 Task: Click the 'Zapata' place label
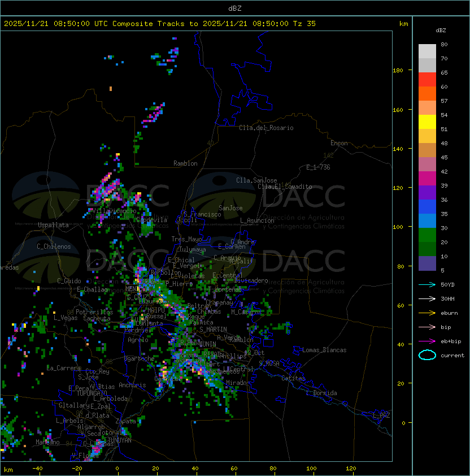click(125, 421)
